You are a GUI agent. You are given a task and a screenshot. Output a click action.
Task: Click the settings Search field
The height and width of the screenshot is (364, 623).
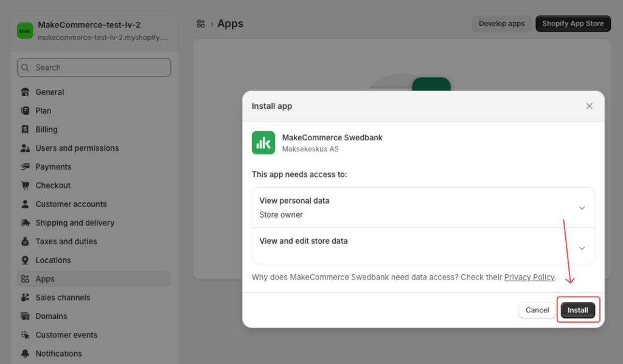coord(94,67)
